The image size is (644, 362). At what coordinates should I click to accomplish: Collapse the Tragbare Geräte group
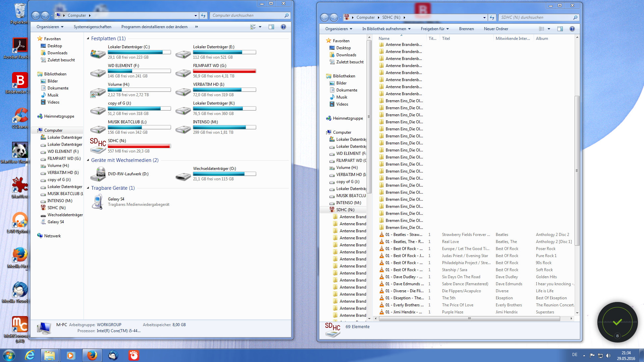(x=88, y=188)
